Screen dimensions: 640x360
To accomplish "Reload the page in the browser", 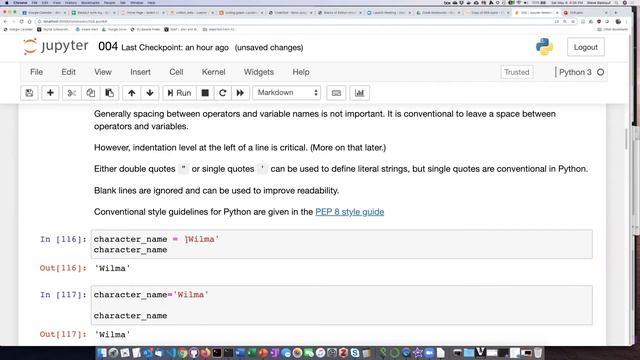I will (22, 21).
